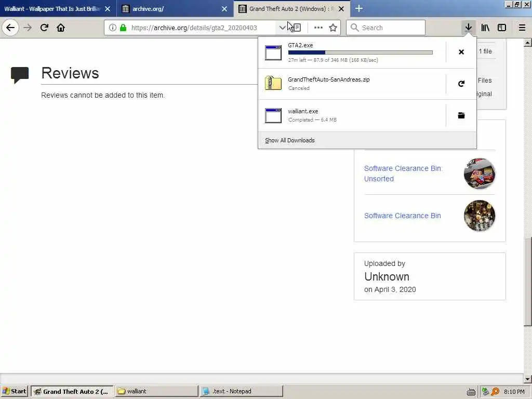Open page actions three-dot menu

coord(318,28)
